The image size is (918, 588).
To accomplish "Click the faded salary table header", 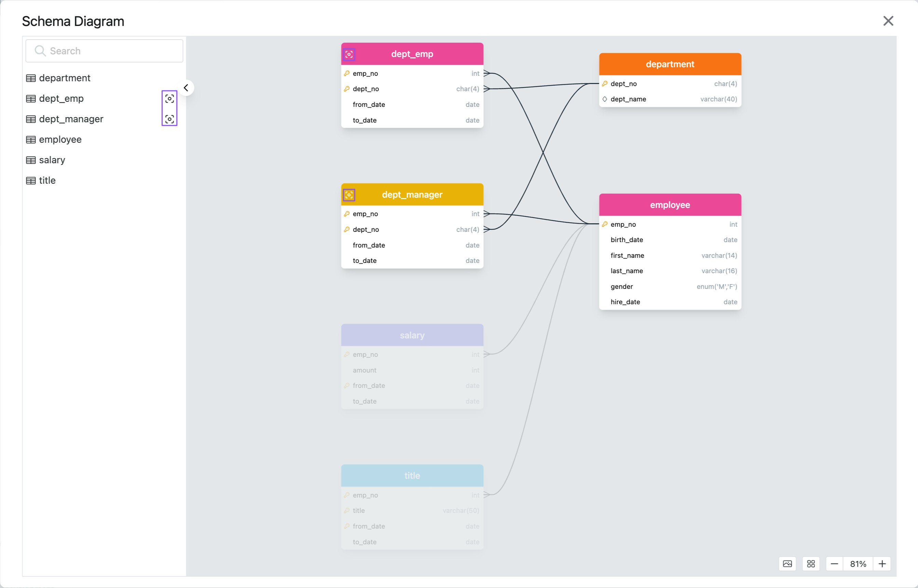I will tap(412, 335).
